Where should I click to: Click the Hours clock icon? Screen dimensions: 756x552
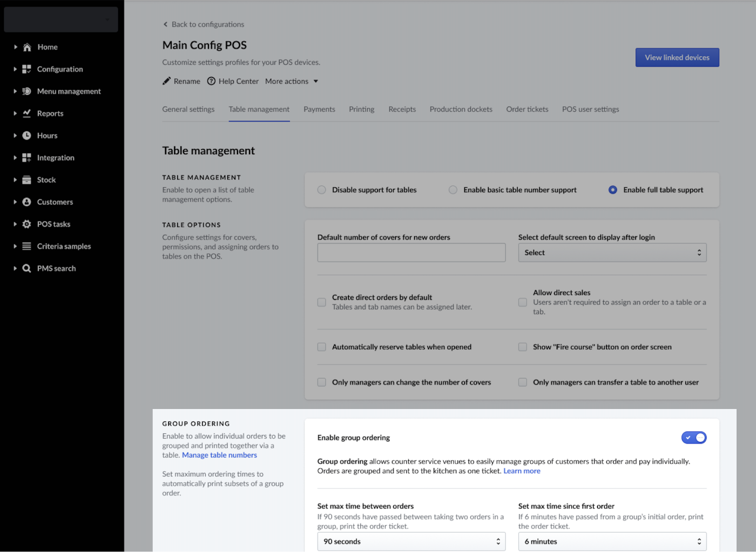[x=26, y=135]
